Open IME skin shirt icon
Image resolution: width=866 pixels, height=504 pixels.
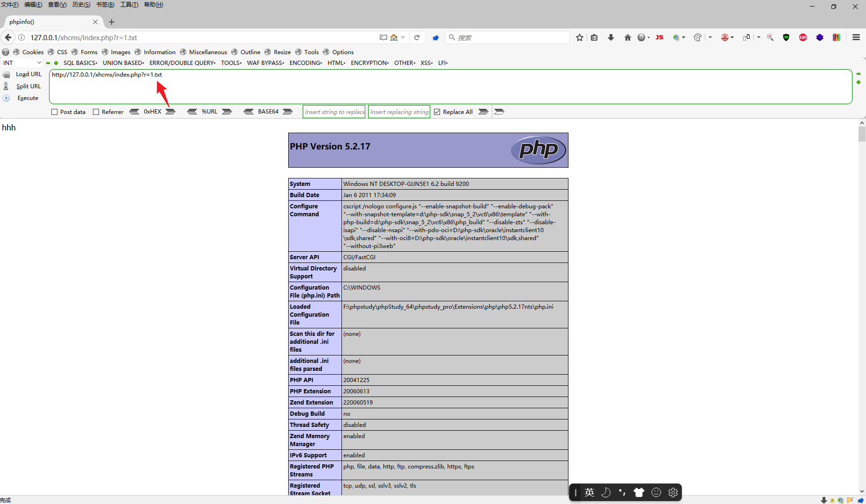coord(639,492)
